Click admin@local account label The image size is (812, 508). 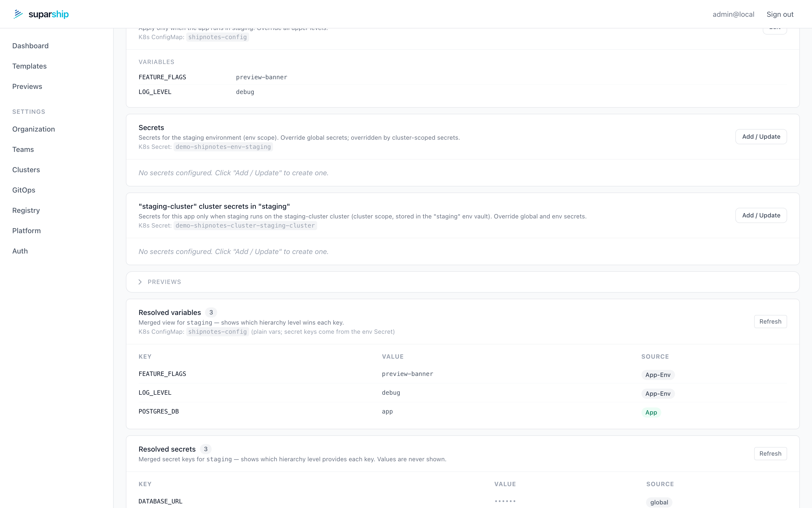click(x=734, y=14)
